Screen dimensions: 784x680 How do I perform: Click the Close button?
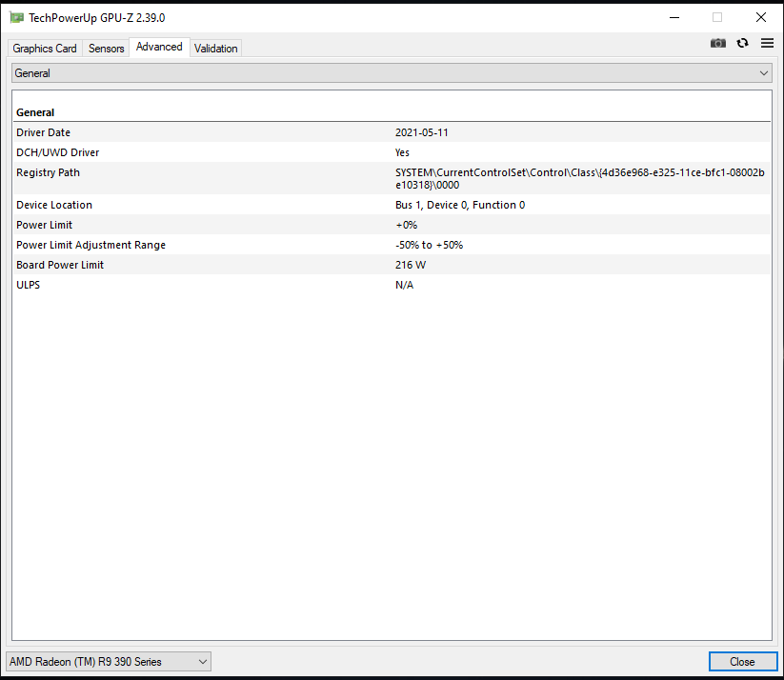click(x=742, y=662)
